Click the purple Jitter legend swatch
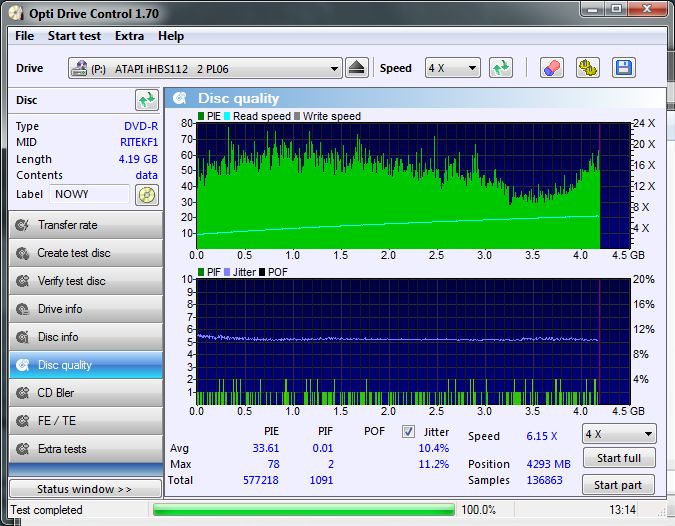The width and height of the screenshot is (675, 526). [227, 272]
